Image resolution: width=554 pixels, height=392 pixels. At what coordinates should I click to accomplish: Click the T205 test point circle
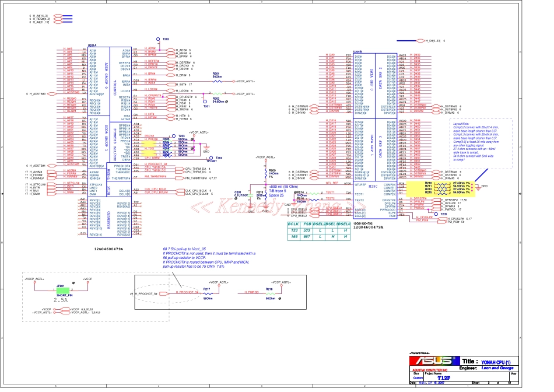436,214
